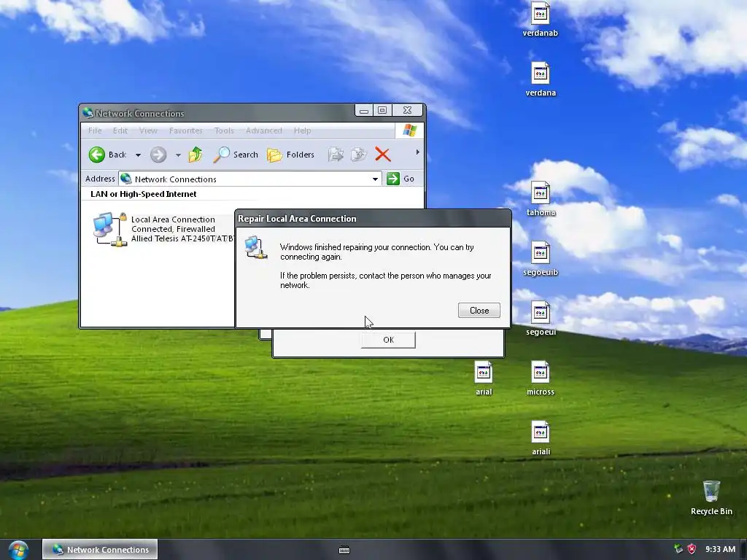Expand the Address bar dropdown arrow
This screenshot has height=560, width=747.
[x=376, y=179]
